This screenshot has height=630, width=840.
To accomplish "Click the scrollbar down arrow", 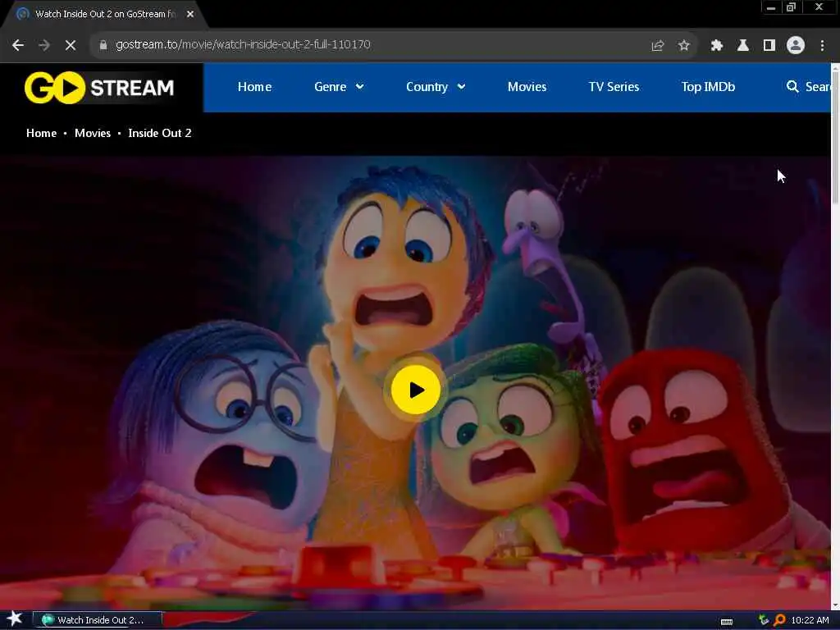I will tap(835, 605).
